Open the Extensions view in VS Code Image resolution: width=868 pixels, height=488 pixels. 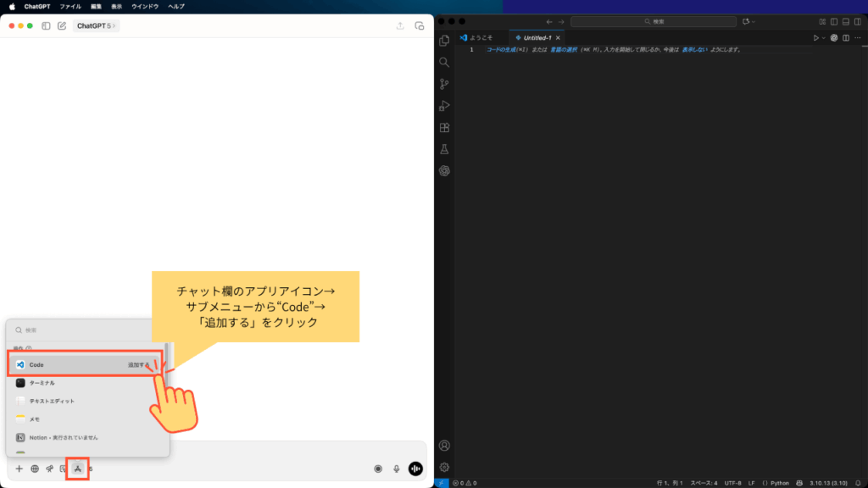(444, 128)
